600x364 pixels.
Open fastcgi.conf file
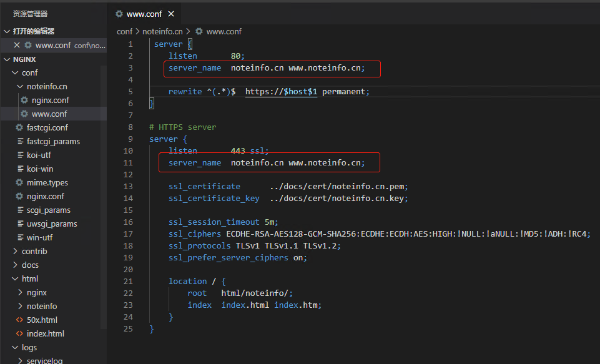(x=47, y=128)
